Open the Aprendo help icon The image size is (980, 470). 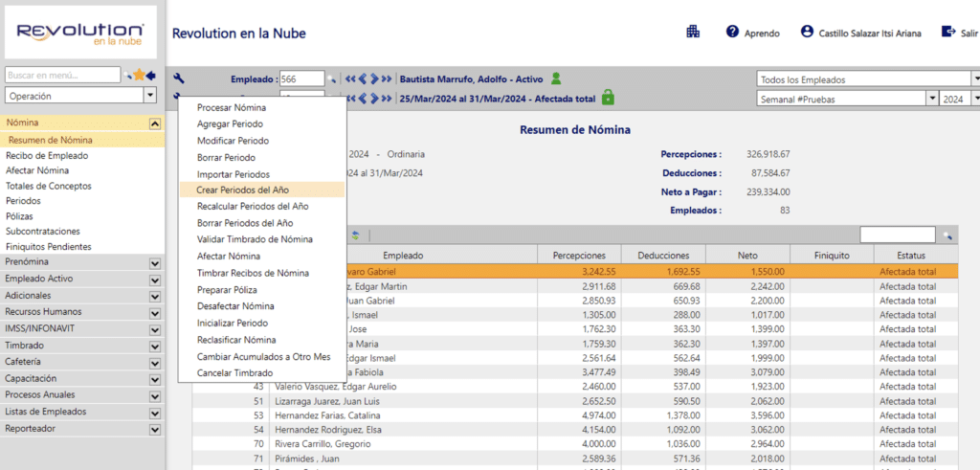(x=733, y=32)
